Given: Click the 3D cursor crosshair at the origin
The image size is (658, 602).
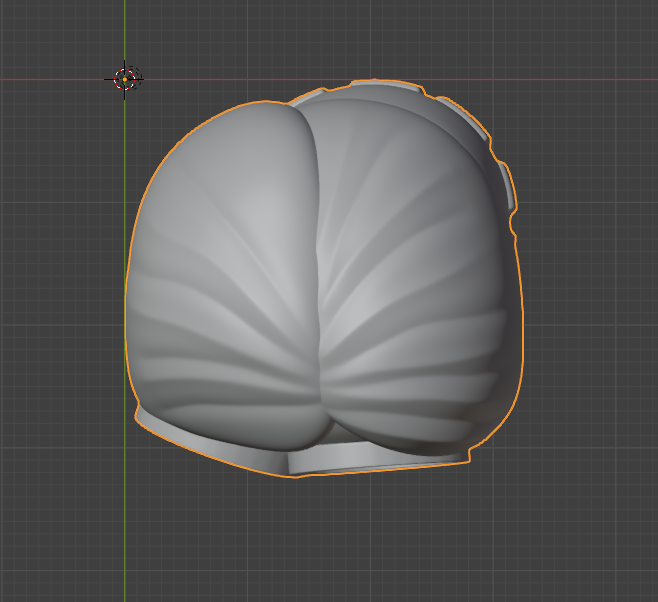Looking at the screenshot, I should 126,79.
